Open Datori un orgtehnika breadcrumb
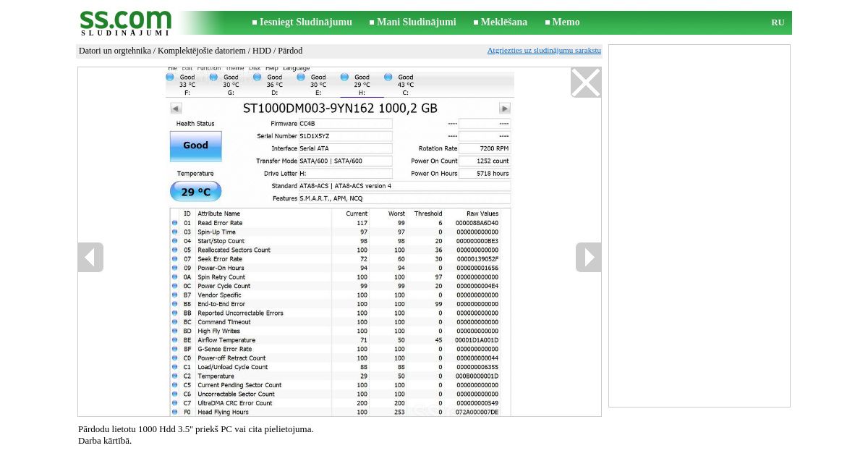868x456 pixels. pos(115,51)
